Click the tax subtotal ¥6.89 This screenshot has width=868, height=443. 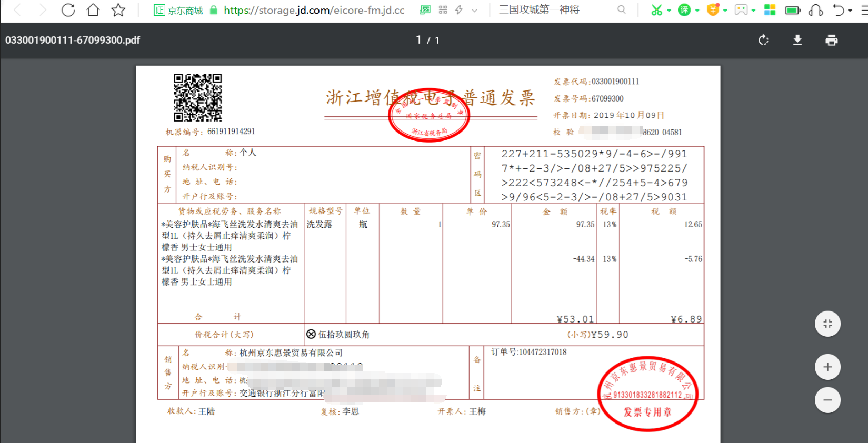click(x=686, y=319)
